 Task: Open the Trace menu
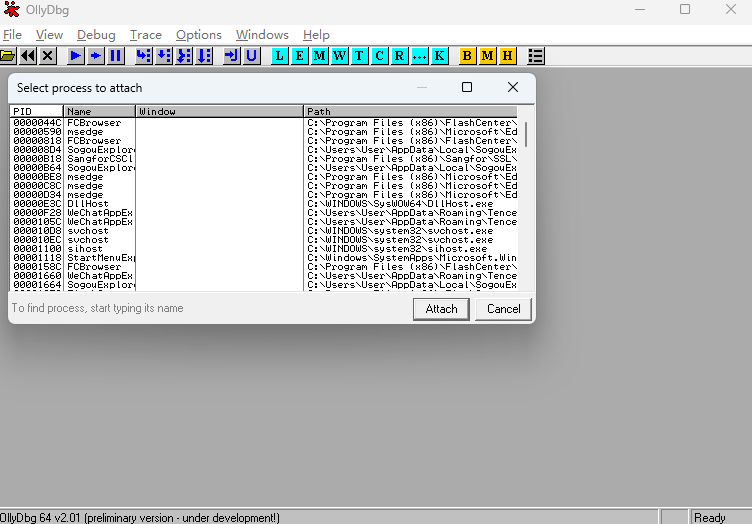click(146, 35)
